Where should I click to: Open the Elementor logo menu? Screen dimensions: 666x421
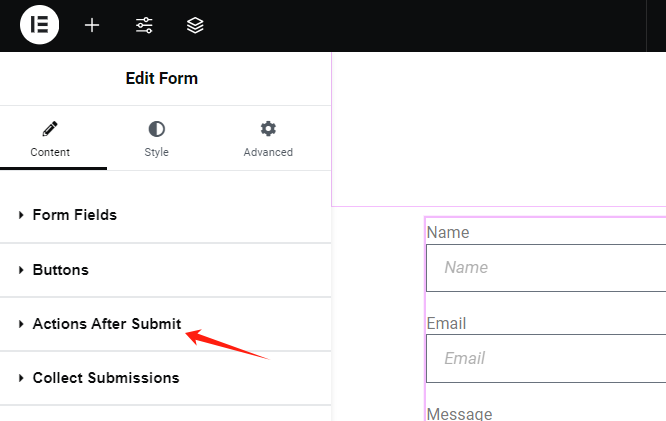point(39,25)
